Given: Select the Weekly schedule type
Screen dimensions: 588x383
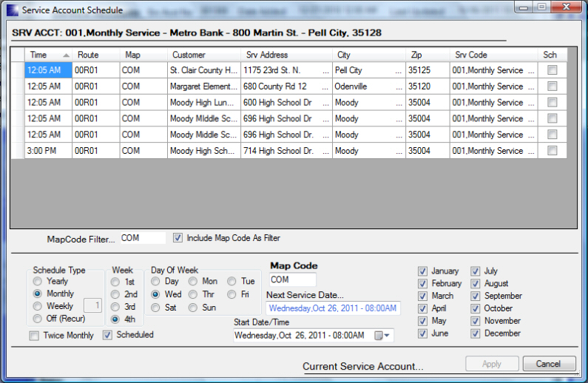Looking at the screenshot, I should point(38,306).
